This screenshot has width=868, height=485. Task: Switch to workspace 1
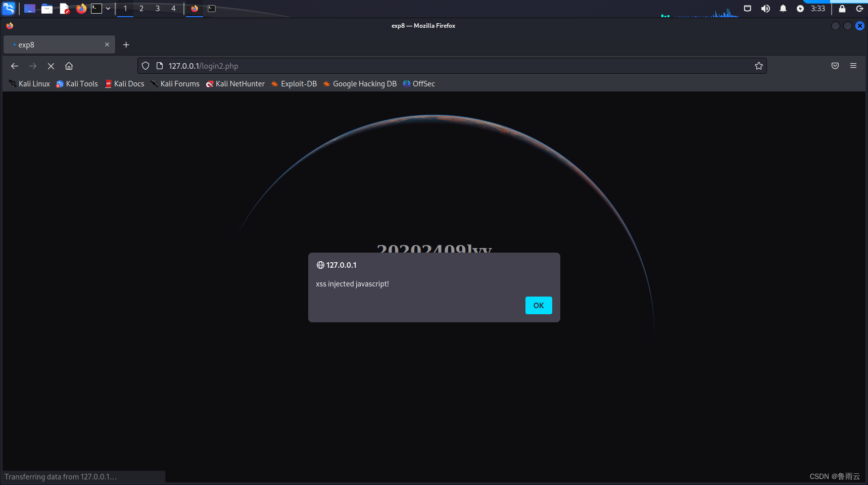click(125, 9)
